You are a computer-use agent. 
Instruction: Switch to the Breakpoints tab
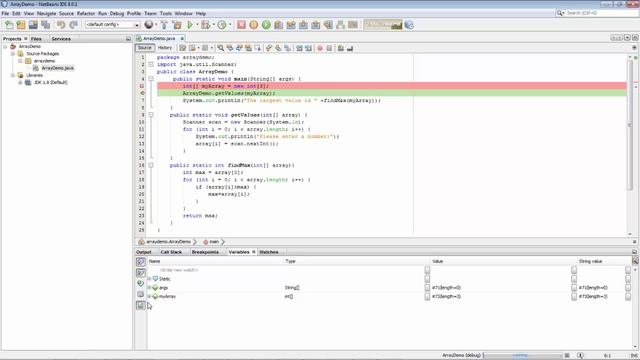pyautogui.click(x=205, y=252)
